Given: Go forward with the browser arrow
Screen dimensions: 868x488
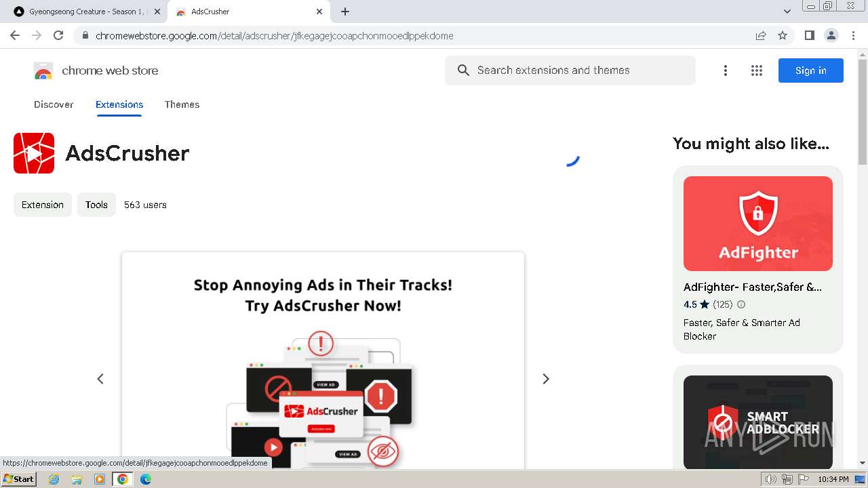Looking at the screenshot, I should (x=37, y=35).
